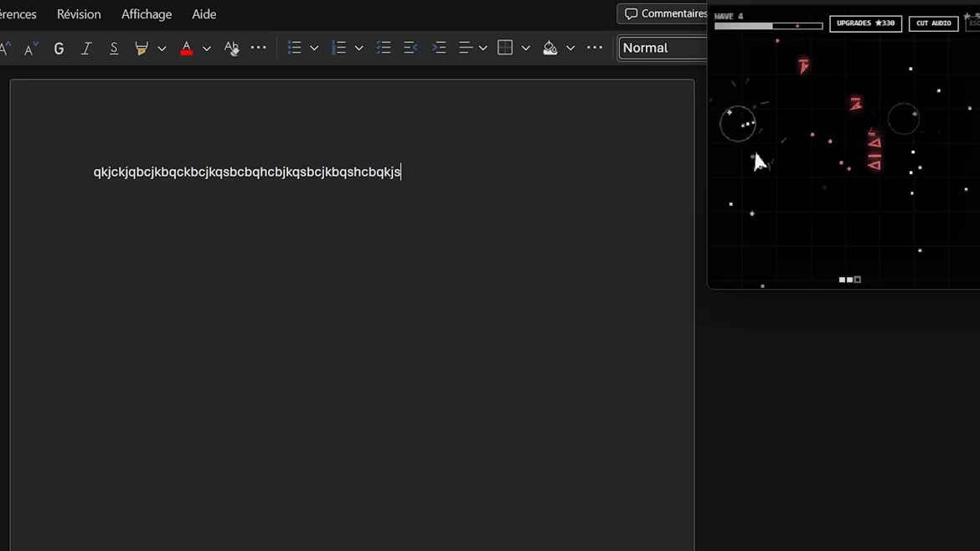Insert a bulleted list
980x551 pixels.
[294, 48]
